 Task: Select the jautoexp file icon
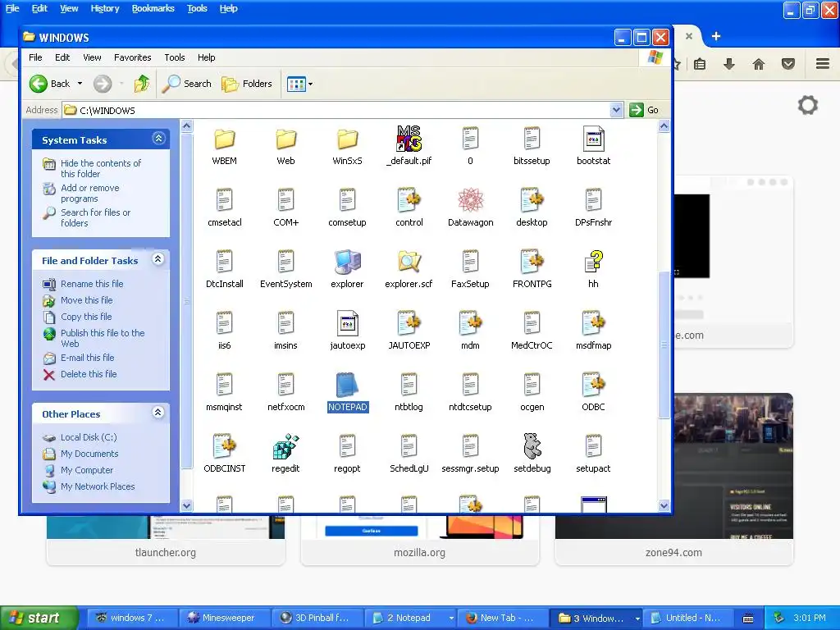pyautogui.click(x=347, y=331)
